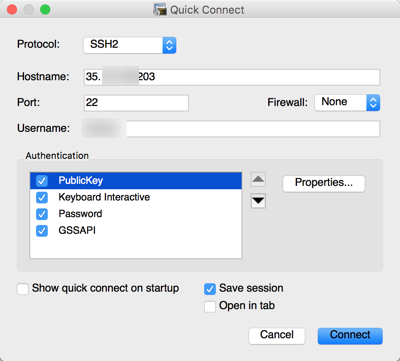Viewport: 400px width, 361px height.
Task: Select the Keyboard Interactive list row
Action: [x=136, y=197]
